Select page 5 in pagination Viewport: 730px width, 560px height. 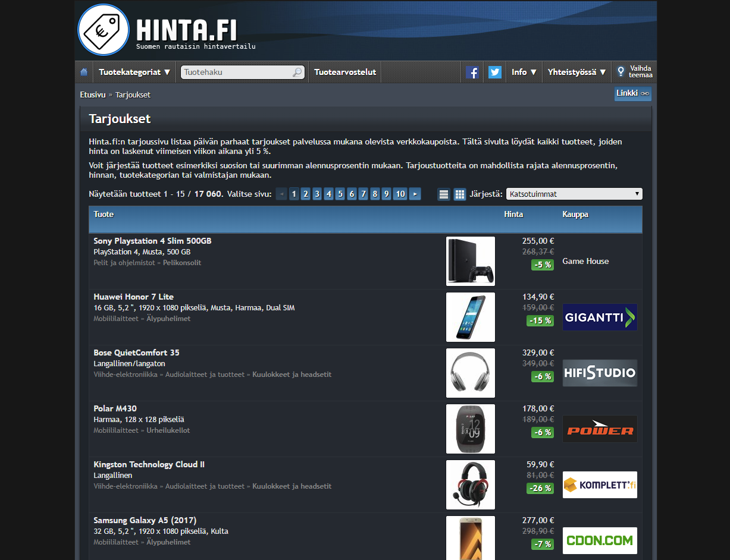coord(340,194)
